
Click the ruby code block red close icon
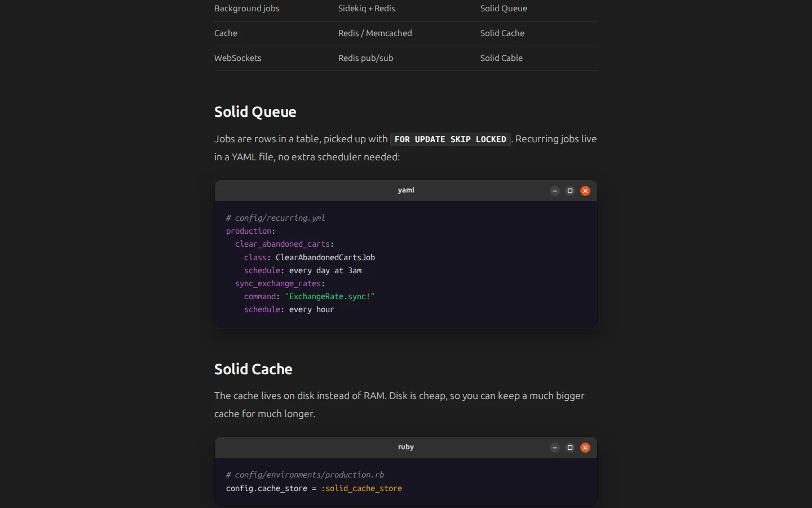(x=585, y=448)
